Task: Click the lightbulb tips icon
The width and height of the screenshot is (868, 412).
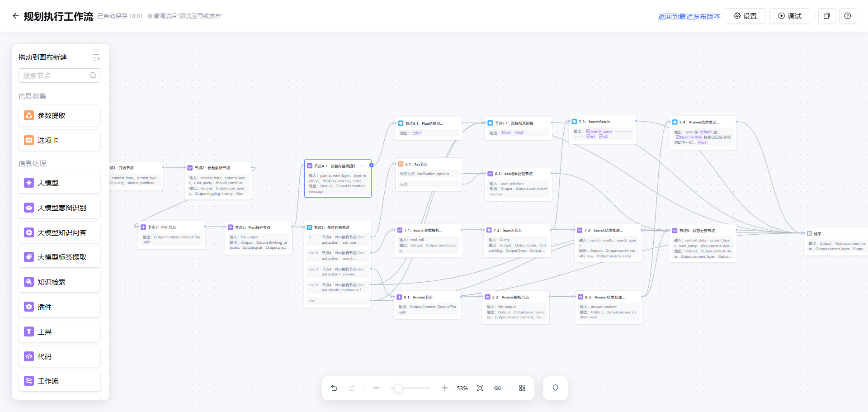Action: [x=556, y=388]
